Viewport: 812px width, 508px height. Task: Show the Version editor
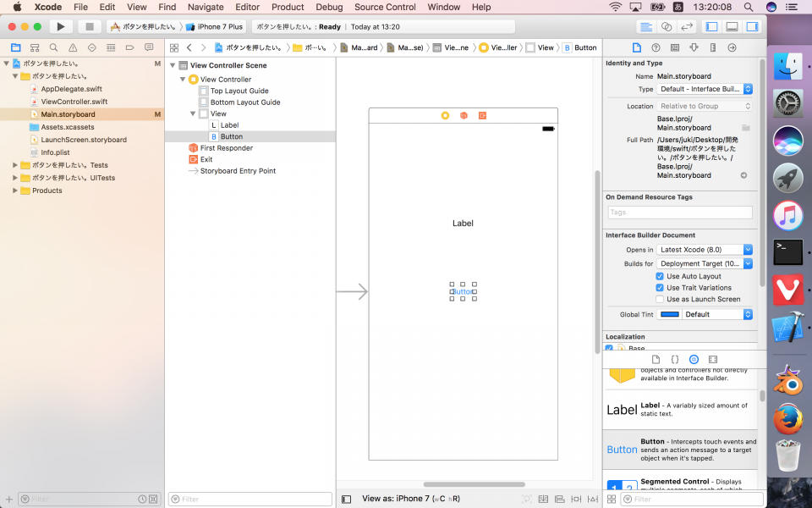point(687,26)
